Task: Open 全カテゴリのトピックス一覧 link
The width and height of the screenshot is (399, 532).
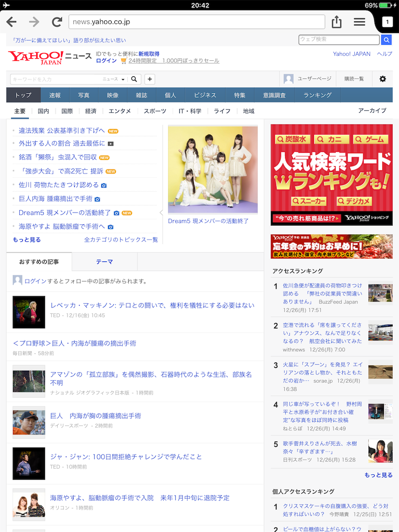Action: pos(121,240)
